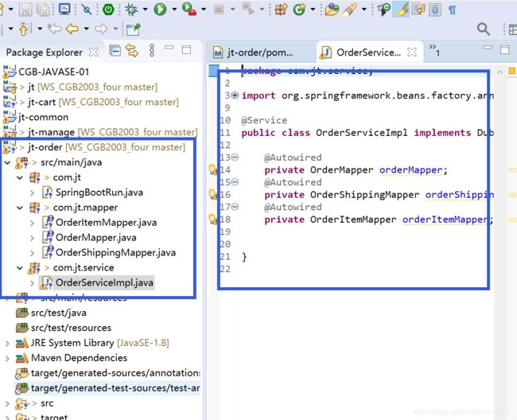
Task: Toggle Block Selection mode
Action: click(435, 10)
